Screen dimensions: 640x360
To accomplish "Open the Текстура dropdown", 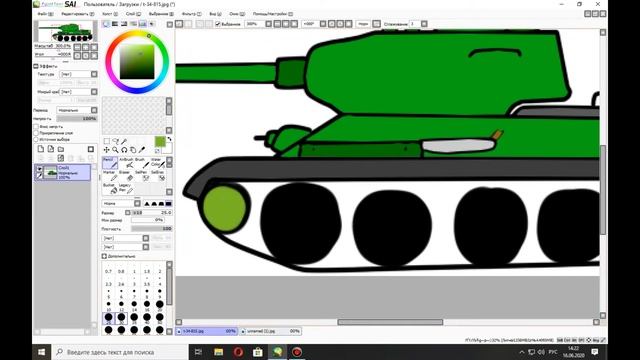I will coord(78,74).
